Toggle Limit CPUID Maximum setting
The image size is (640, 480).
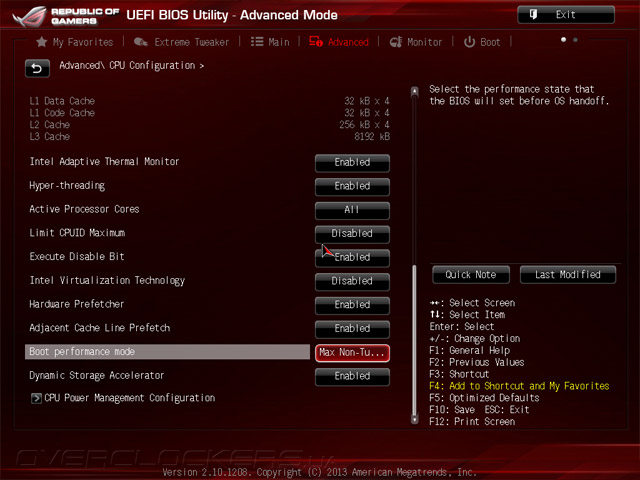tap(352, 233)
